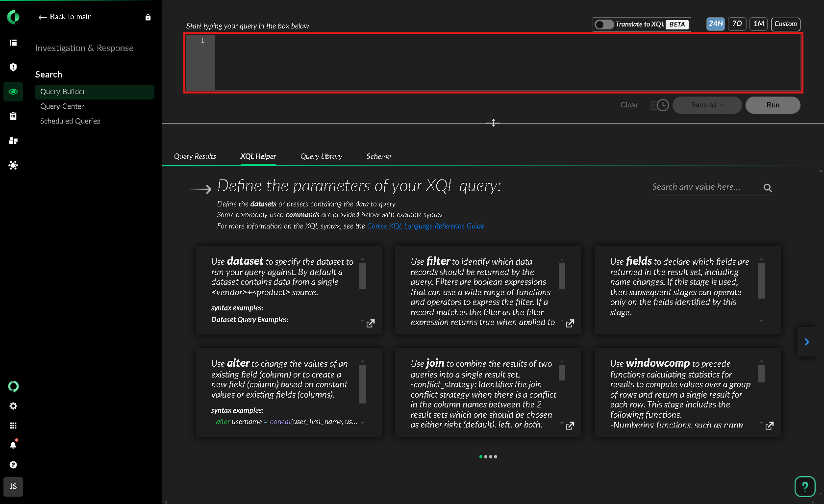The height and width of the screenshot is (504, 824).
Task: Open the Cortex XQL Language Reference Guide link
Action: pos(426,226)
